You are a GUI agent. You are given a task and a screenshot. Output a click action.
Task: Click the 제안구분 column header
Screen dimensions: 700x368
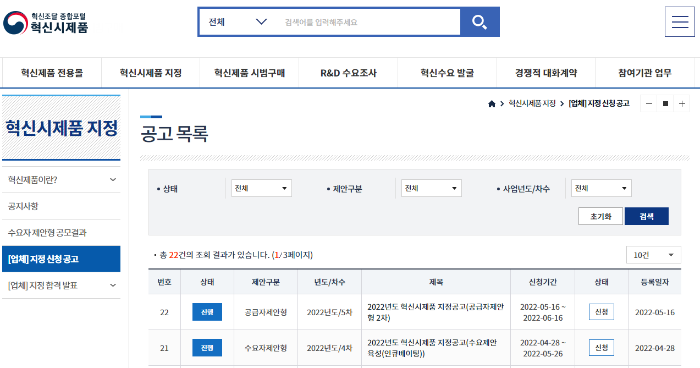(x=266, y=282)
